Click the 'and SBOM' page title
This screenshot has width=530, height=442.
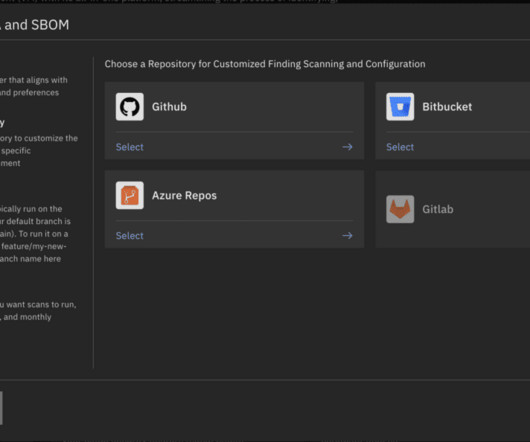tap(37, 25)
